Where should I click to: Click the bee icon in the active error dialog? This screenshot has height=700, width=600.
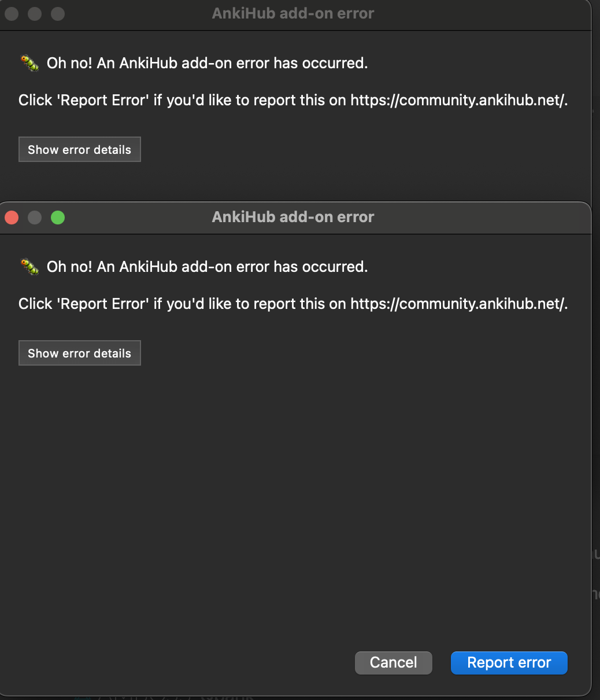click(29, 267)
